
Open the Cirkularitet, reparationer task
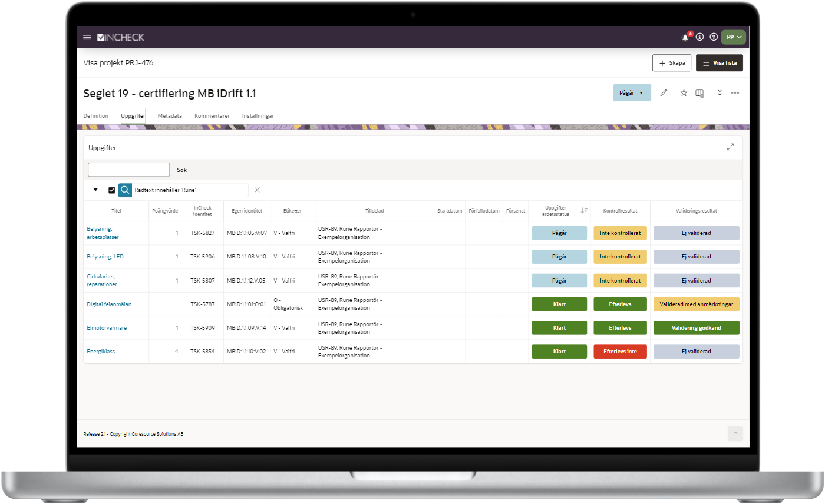pyautogui.click(x=102, y=280)
